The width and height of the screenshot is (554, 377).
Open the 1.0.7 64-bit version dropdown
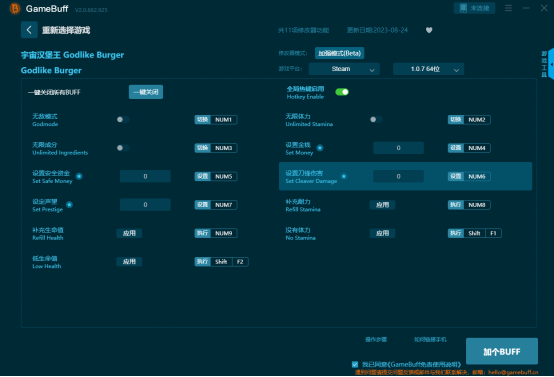coord(428,69)
